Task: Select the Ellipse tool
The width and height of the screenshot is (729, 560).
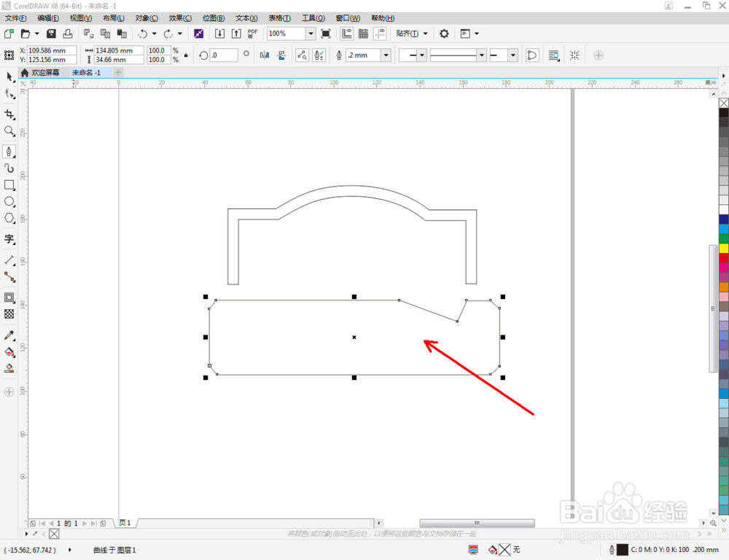Action: [x=9, y=202]
